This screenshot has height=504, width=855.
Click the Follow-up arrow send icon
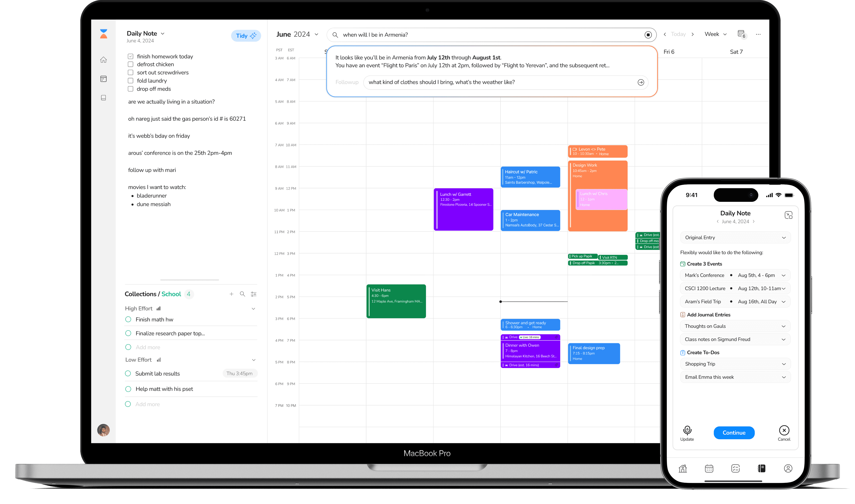641,82
